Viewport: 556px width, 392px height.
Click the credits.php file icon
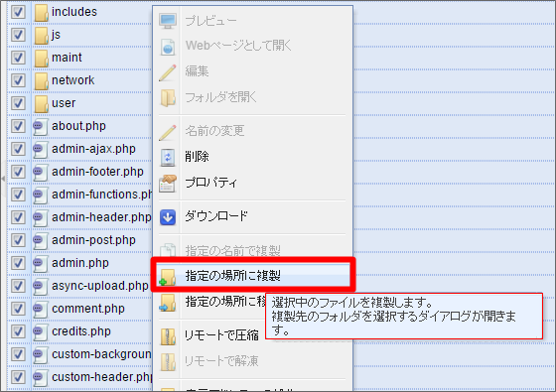click(x=40, y=331)
